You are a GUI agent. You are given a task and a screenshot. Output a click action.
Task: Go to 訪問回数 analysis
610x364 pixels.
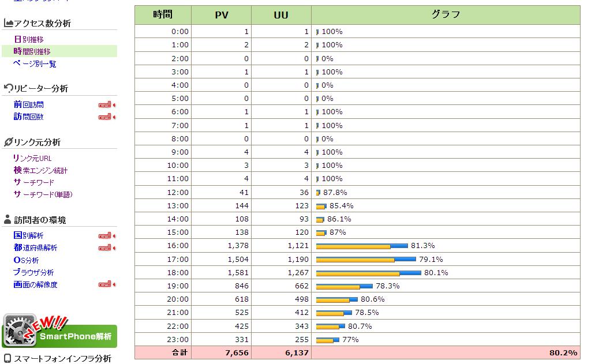point(28,117)
